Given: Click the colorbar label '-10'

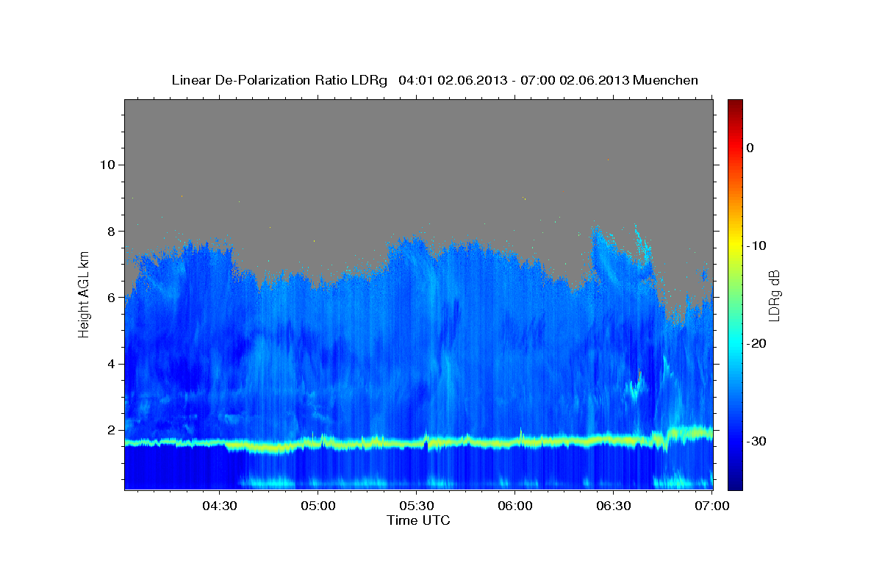Looking at the screenshot, I should (756, 245).
